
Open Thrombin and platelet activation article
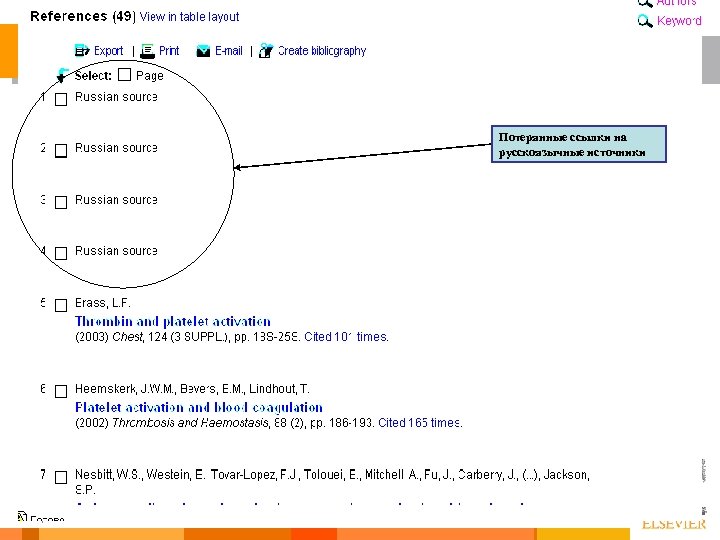173,321
